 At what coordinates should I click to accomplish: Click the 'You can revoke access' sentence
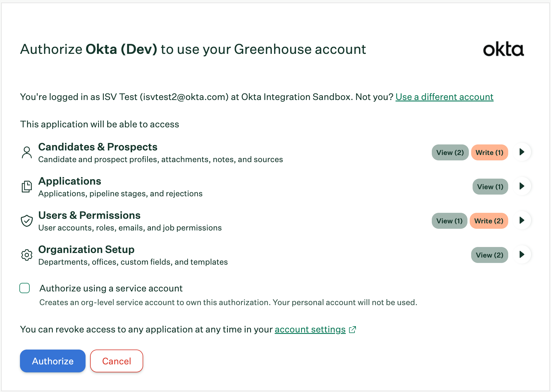pos(146,330)
